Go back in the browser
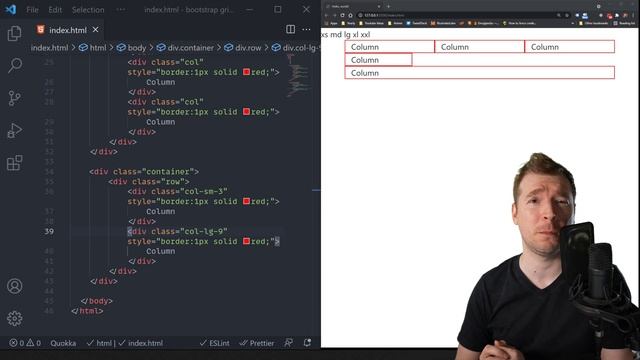Image resolution: width=640 pixels, height=360 pixels. [x=326, y=15]
